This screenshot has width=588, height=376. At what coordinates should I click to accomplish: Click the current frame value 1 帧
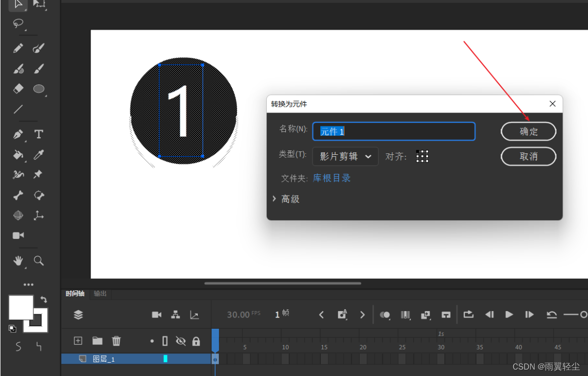click(282, 314)
